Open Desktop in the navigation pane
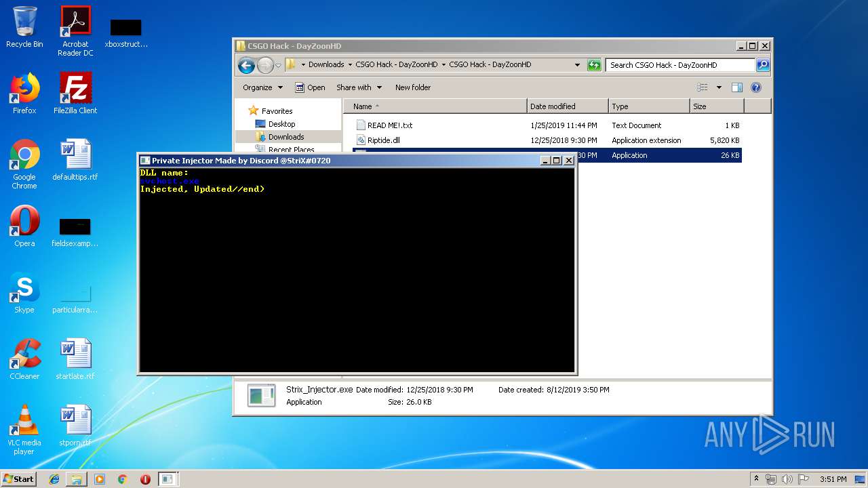The width and height of the screenshot is (868, 488). [275, 124]
